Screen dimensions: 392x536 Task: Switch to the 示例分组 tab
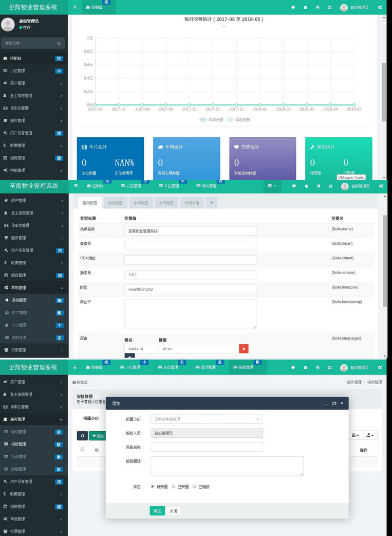[x=192, y=203]
